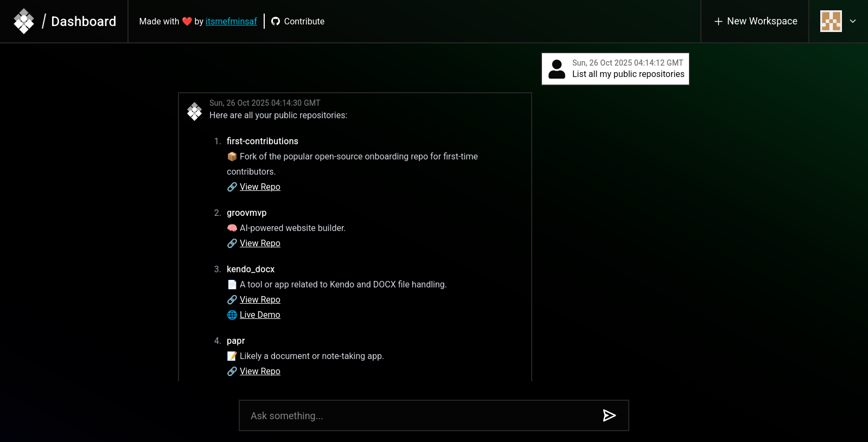The image size is (868, 442).
Task: Click the app logo in the header
Action: tap(24, 21)
